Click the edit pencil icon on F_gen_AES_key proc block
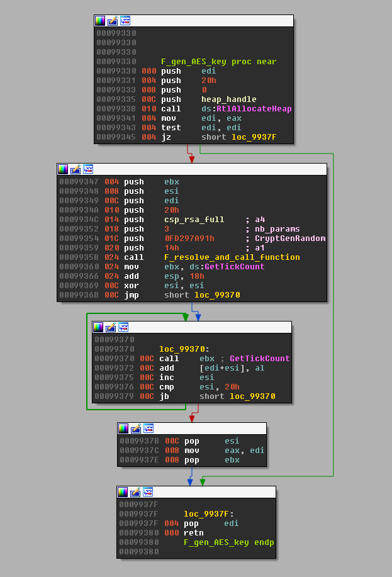392x577 pixels. click(x=113, y=21)
